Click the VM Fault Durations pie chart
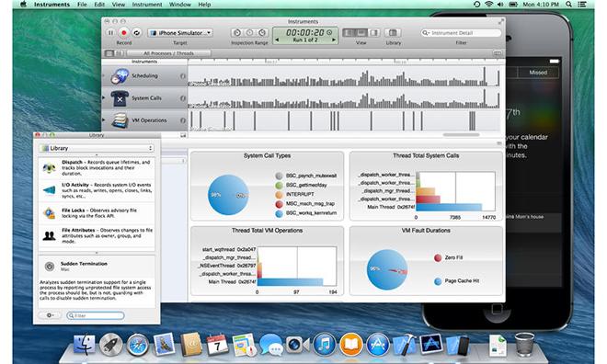Image resolution: width=607 pixels, height=364 pixels. tap(387, 269)
